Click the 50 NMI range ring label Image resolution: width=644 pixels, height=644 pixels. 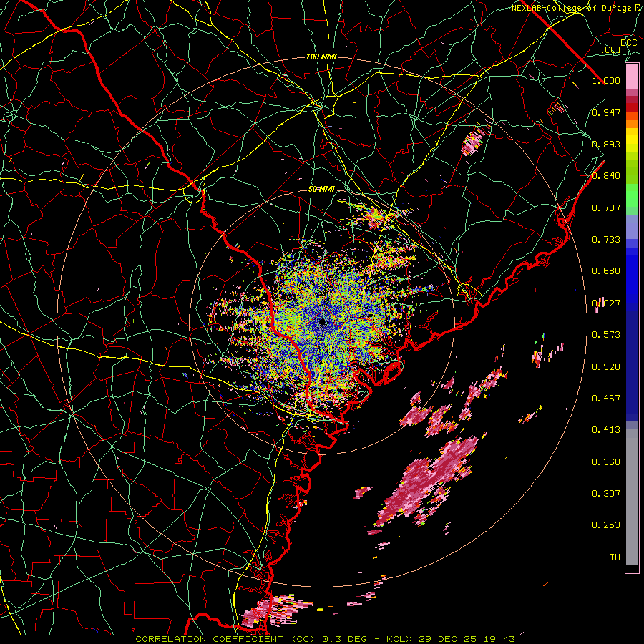[x=321, y=190]
